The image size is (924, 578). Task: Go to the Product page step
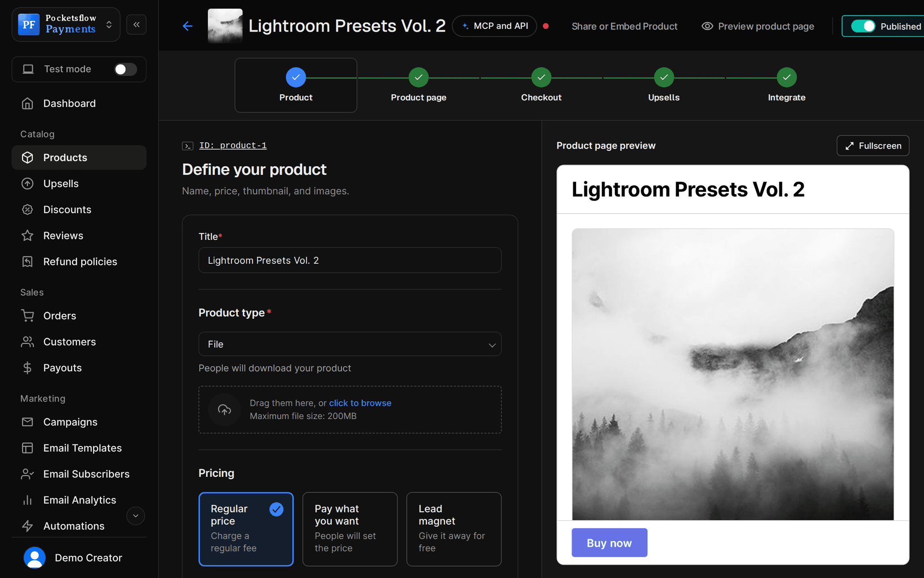click(x=418, y=85)
